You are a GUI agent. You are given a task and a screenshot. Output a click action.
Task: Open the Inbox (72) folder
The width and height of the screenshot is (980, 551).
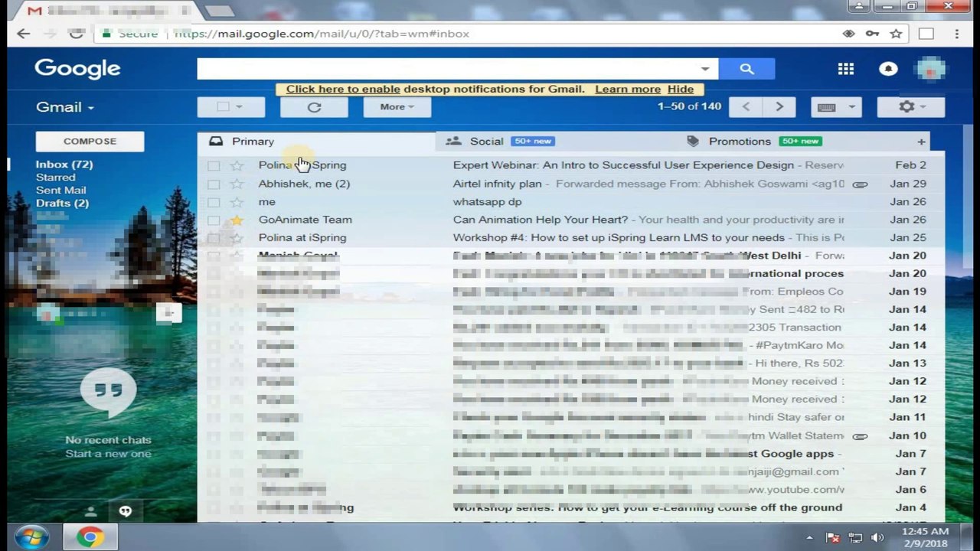click(64, 165)
